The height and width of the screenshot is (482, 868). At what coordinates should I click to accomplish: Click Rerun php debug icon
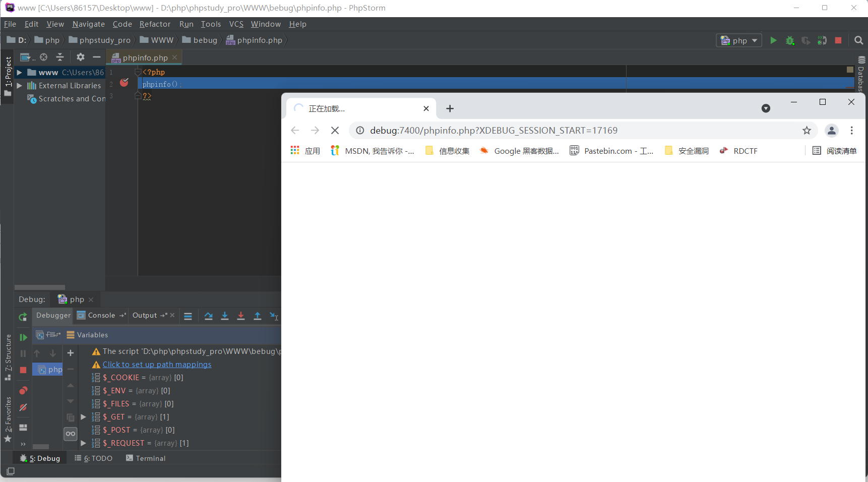pos(23,317)
